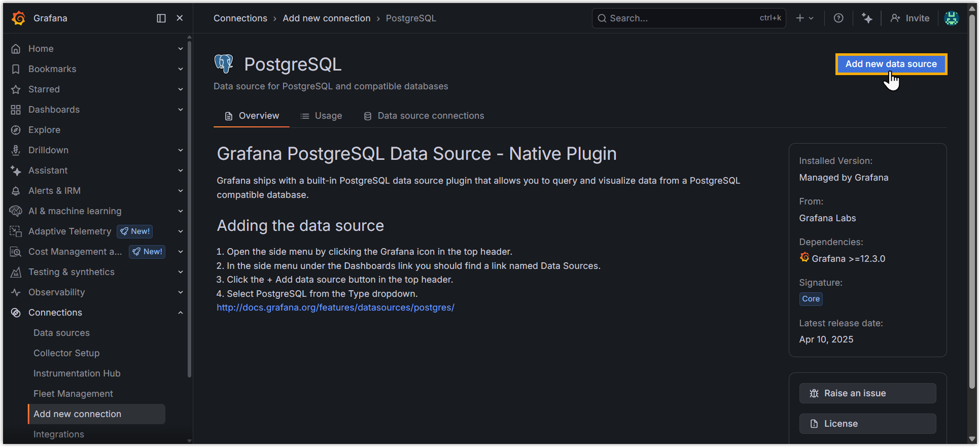980x447 pixels.
Task: Click the Observability icon
Action: click(16, 292)
